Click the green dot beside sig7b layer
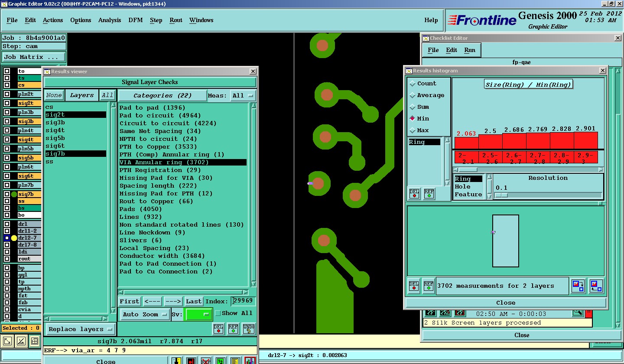The height and width of the screenshot is (364, 624). [x=14, y=195]
